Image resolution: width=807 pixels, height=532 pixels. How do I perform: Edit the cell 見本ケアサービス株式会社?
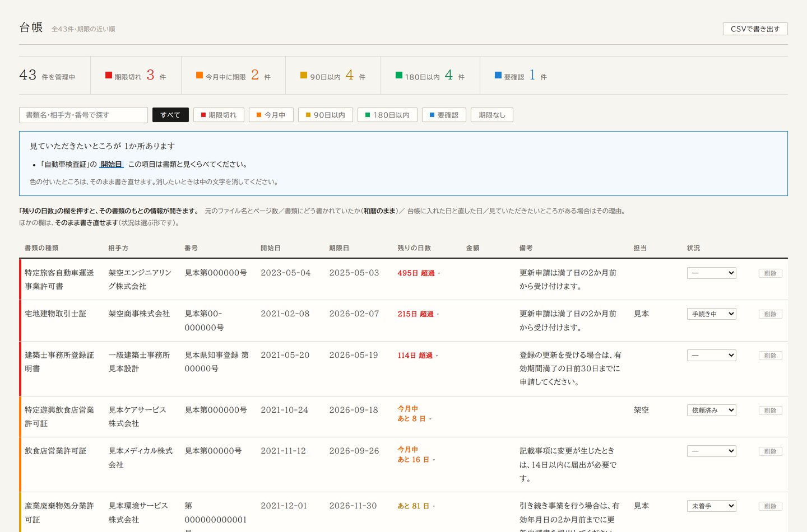pos(137,417)
